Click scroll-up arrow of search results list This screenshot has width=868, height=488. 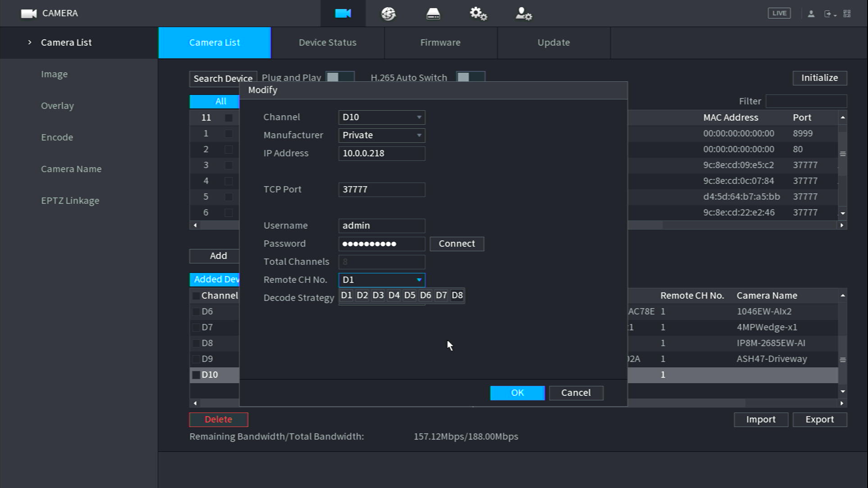coord(843,117)
